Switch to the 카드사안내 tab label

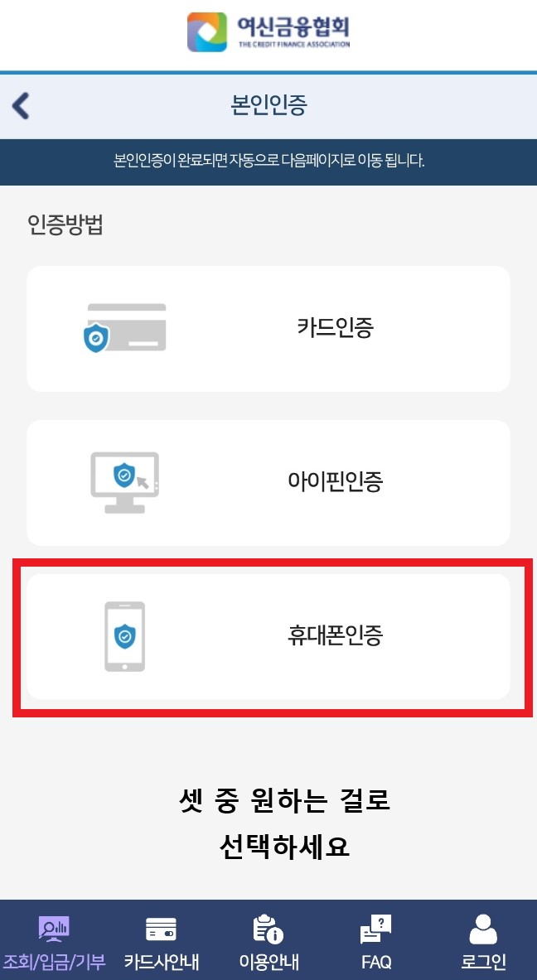pos(162,961)
